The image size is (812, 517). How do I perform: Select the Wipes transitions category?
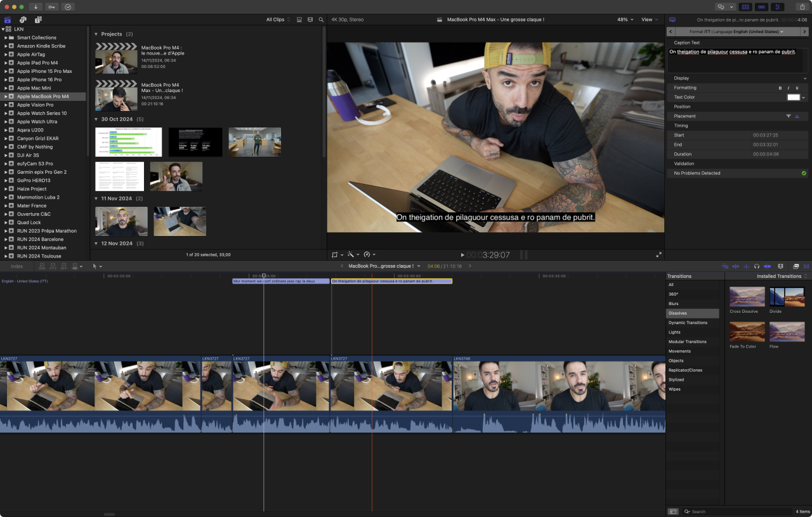(x=693, y=389)
